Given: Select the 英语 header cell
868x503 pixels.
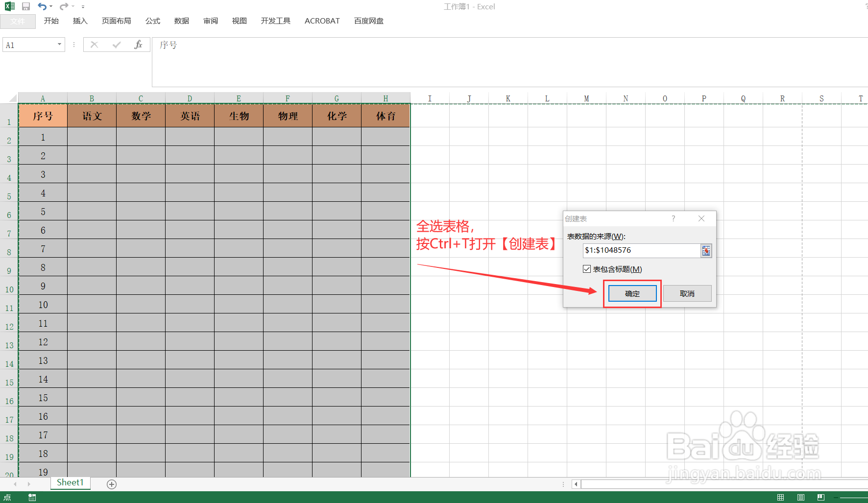Looking at the screenshot, I should point(190,116).
